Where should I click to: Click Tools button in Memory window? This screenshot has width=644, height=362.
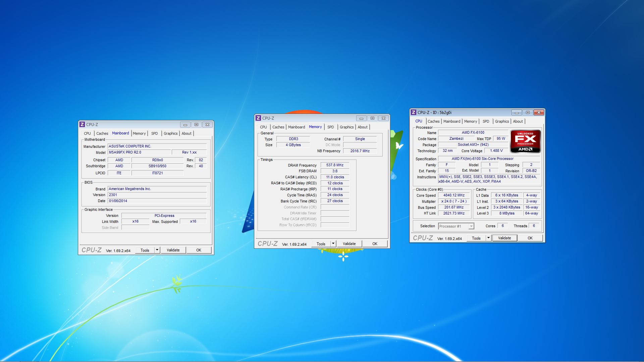[x=321, y=244]
